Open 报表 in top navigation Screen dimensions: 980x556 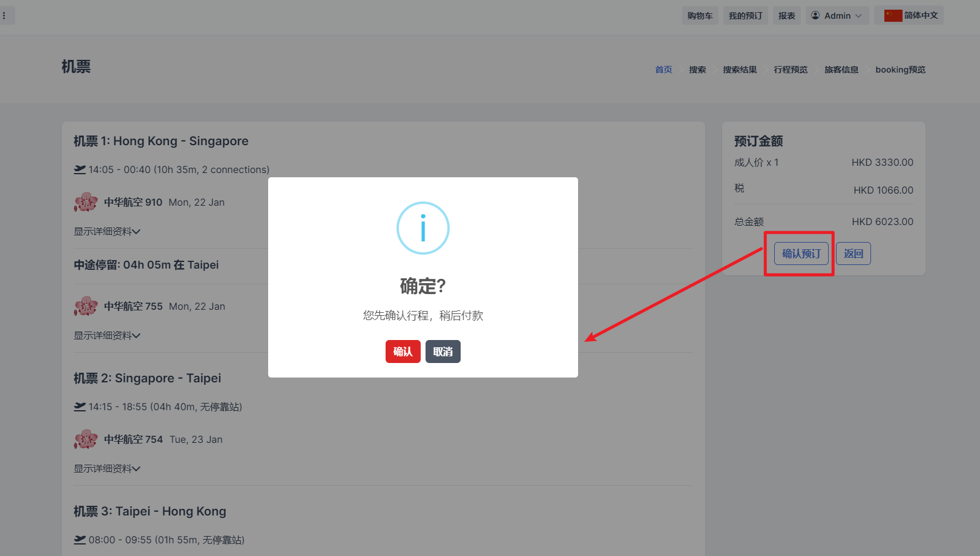point(786,16)
